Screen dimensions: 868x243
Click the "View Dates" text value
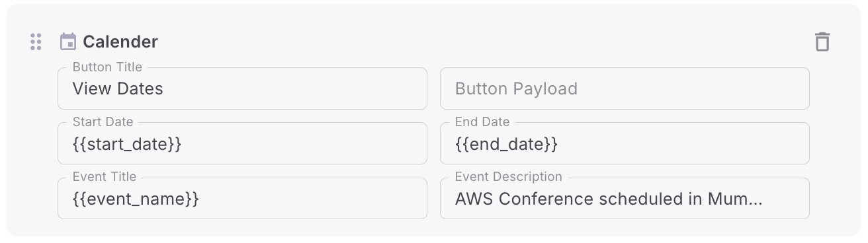(118, 88)
